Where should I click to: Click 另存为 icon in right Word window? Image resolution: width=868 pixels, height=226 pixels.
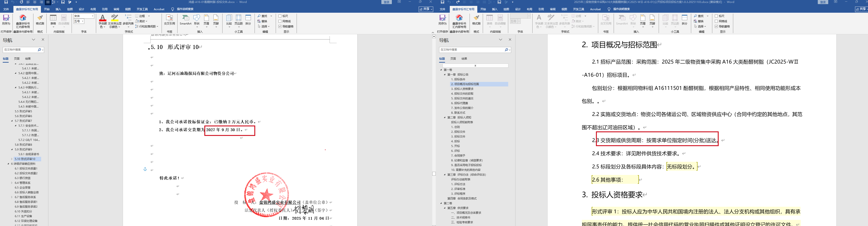443,20
